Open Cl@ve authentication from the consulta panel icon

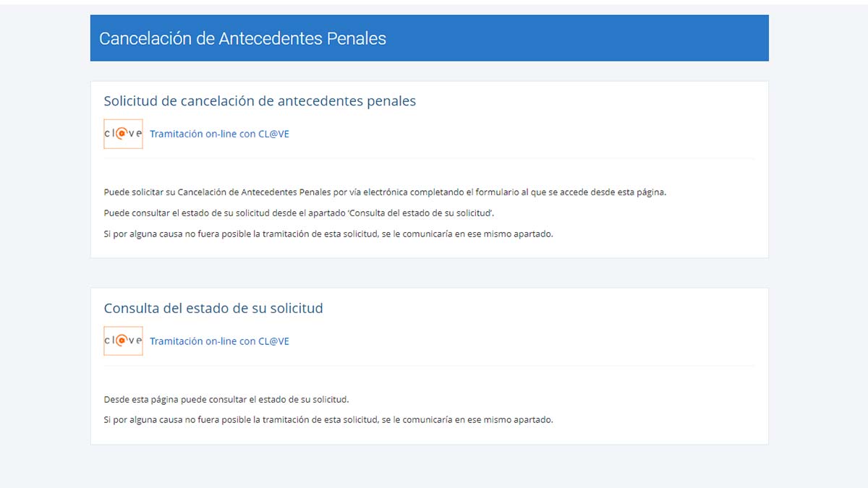(x=122, y=340)
